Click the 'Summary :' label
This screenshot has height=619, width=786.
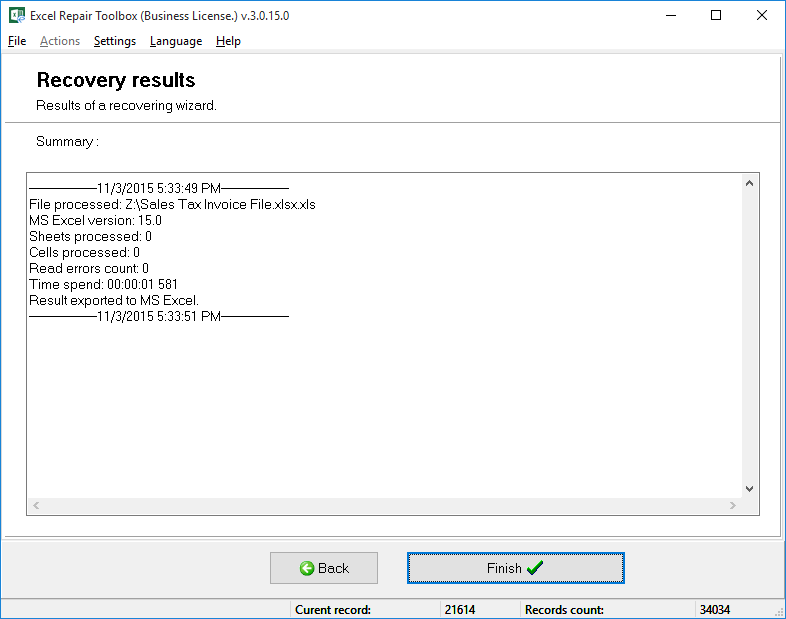[x=67, y=142]
